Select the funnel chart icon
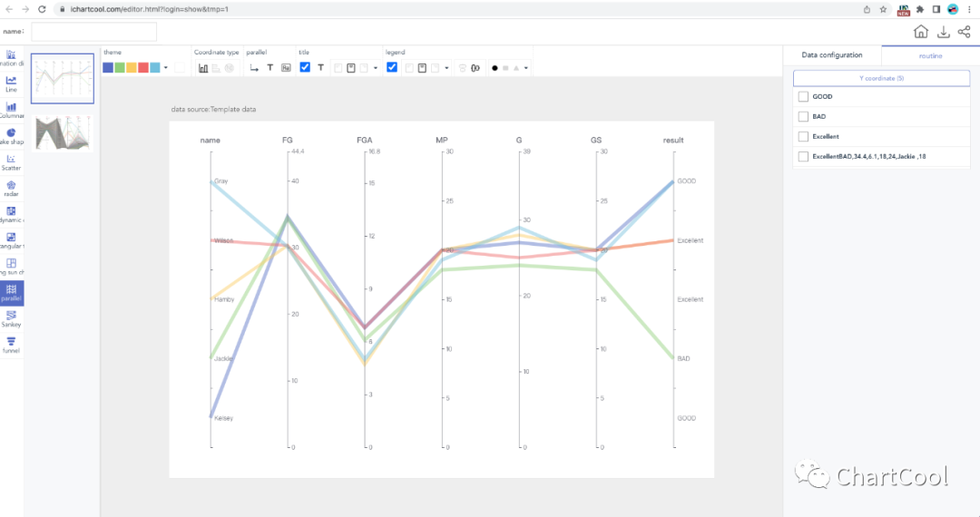Viewport: 980px width, 517px height. pyautogui.click(x=11, y=344)
